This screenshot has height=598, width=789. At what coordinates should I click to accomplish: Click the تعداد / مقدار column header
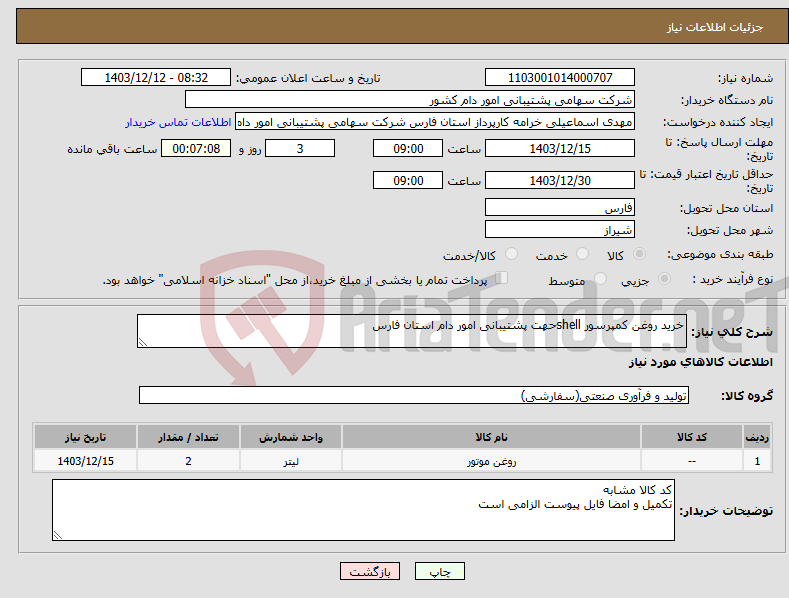point(188,437)
